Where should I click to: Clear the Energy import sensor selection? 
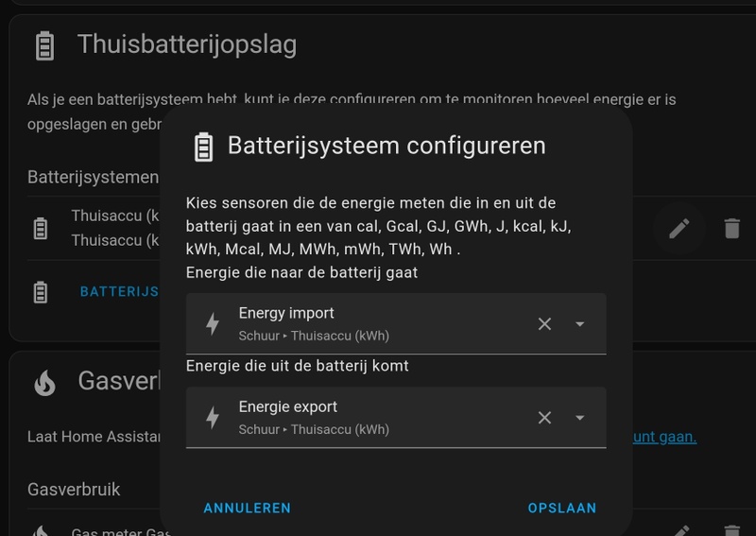click(544, 324)
